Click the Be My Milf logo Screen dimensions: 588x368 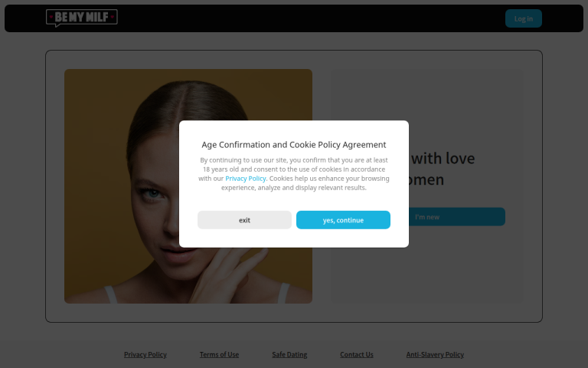tap(82, 18)
